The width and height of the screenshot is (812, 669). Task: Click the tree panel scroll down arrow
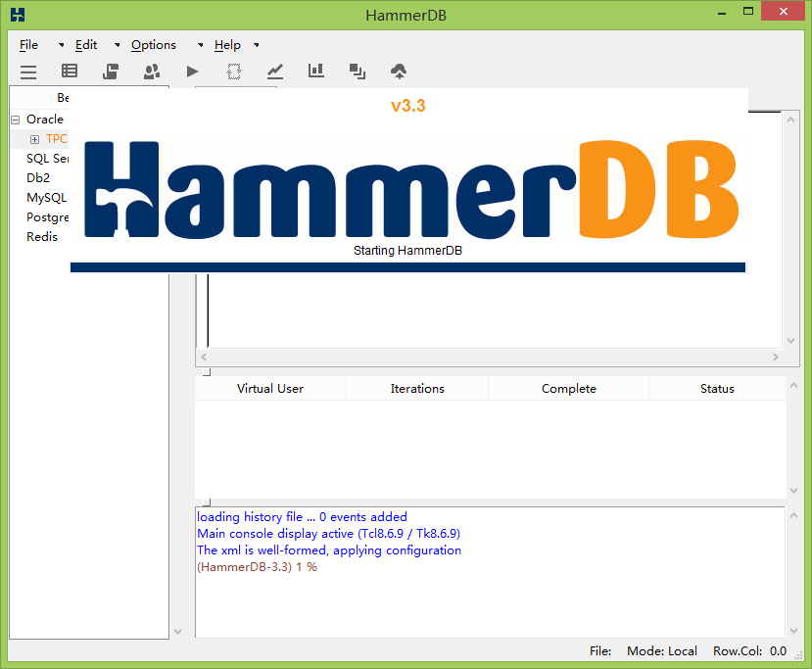(177, 631)
